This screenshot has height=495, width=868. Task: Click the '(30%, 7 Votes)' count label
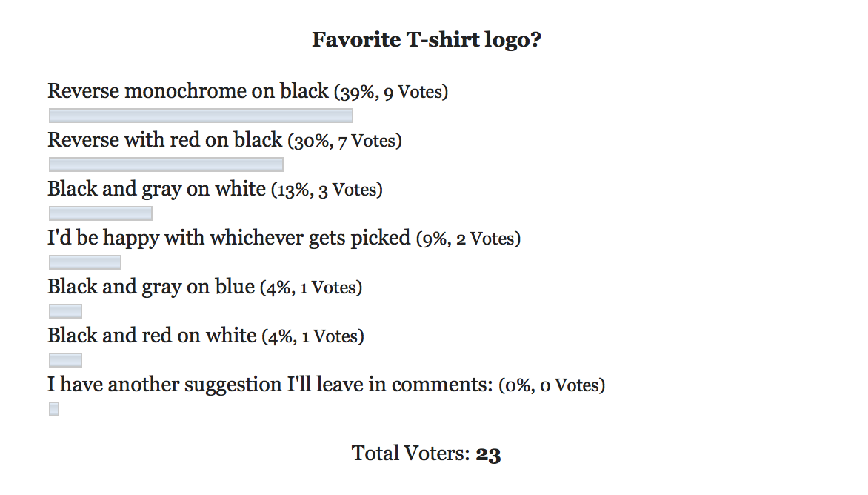(345, 141)
